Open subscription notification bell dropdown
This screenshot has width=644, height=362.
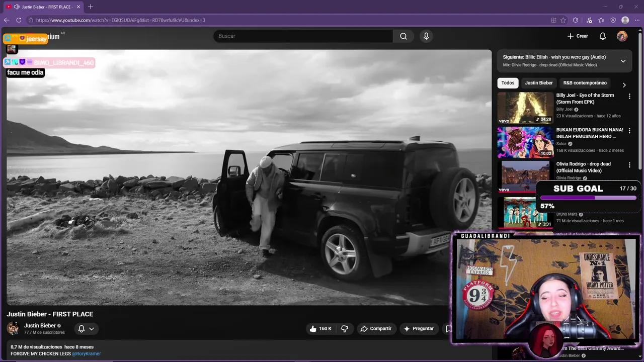[x=86, y=329]
